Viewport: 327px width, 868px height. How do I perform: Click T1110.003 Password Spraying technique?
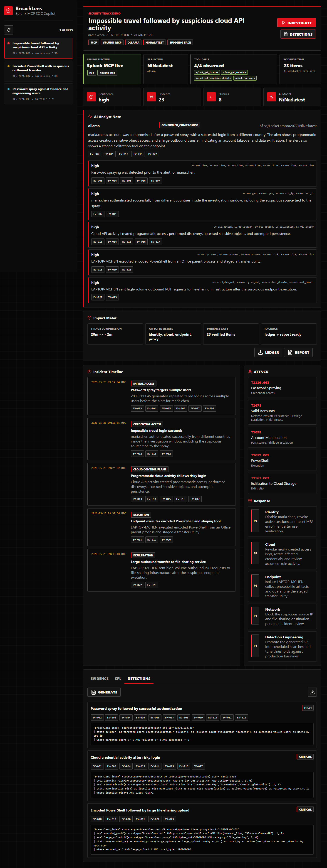click(282, 388)
